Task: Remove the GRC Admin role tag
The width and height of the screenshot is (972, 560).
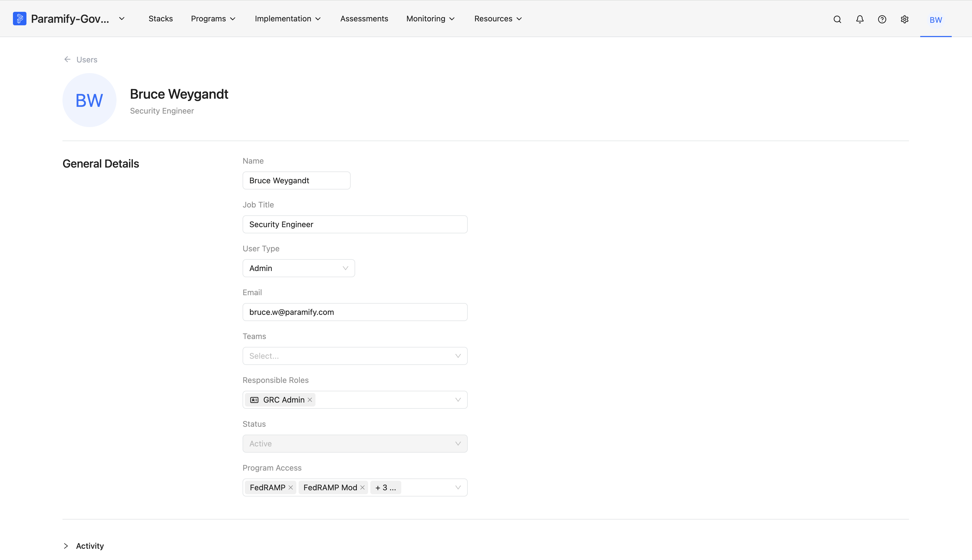Action: 310,399
